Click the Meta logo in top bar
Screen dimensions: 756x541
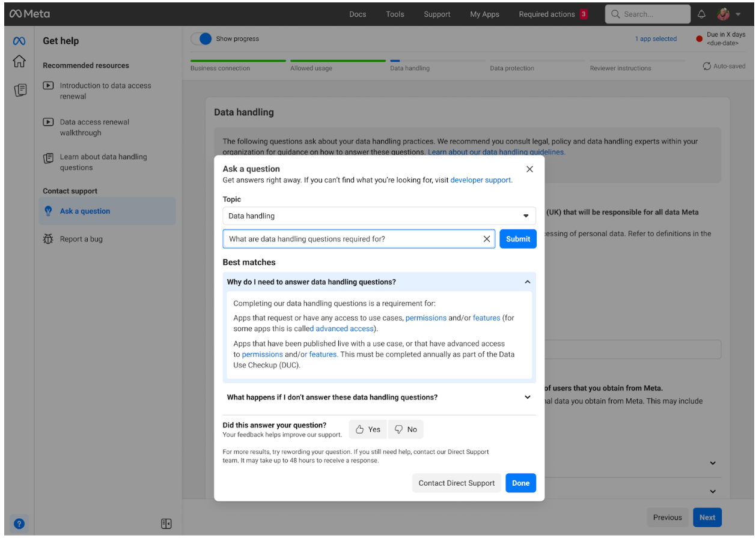tap(29, 14)
